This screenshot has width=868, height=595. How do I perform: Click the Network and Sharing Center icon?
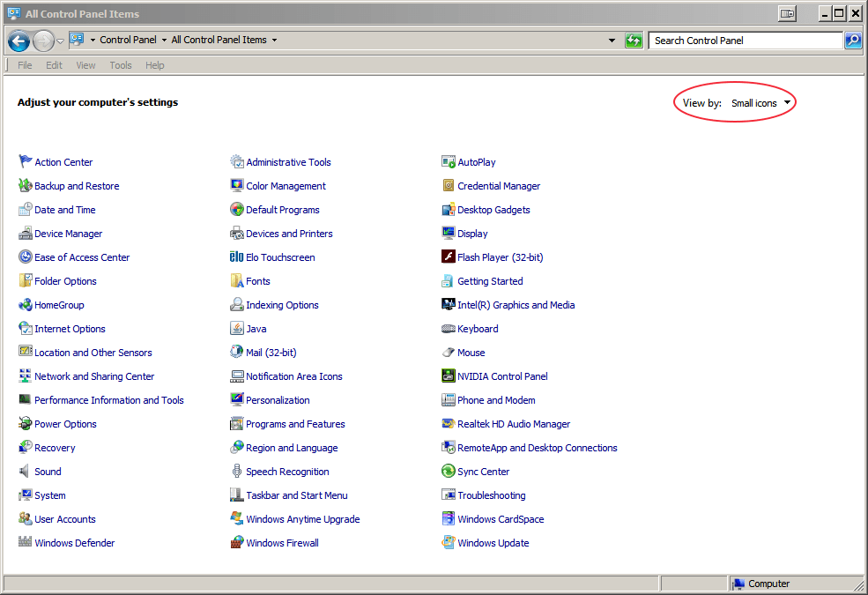(25, 376)
